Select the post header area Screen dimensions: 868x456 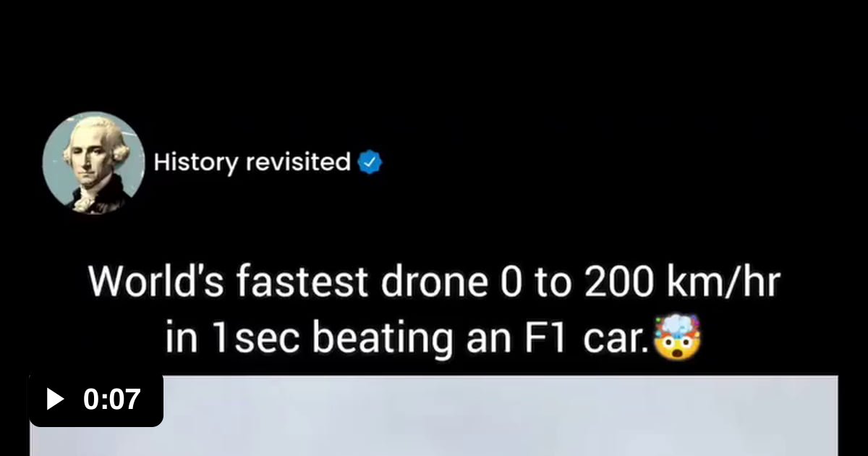click(217, 161)
